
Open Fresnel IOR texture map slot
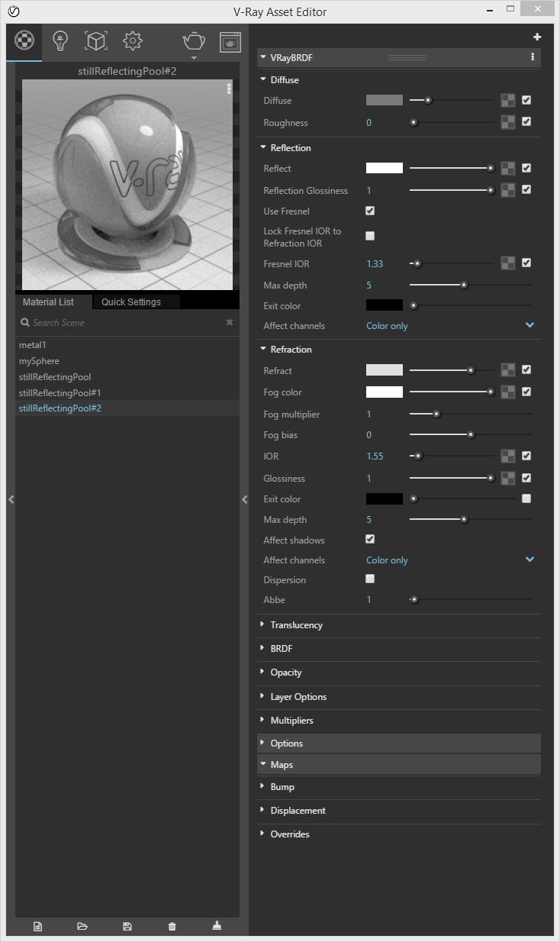coord(507,263)
